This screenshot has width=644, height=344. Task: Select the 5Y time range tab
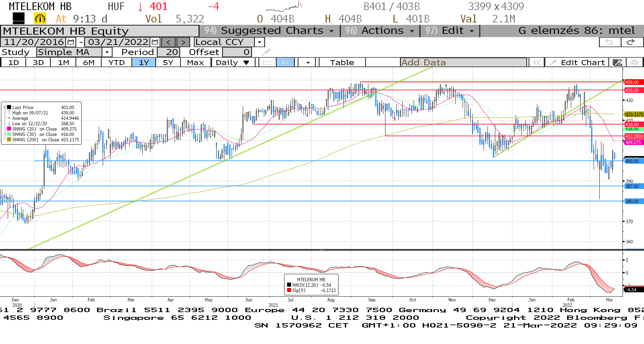[168, 62]
